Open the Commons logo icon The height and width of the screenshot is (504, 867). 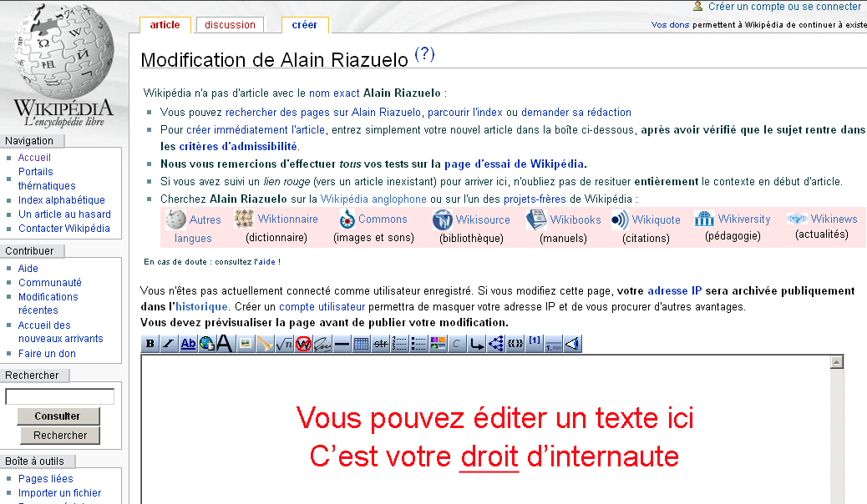point(347,219)
